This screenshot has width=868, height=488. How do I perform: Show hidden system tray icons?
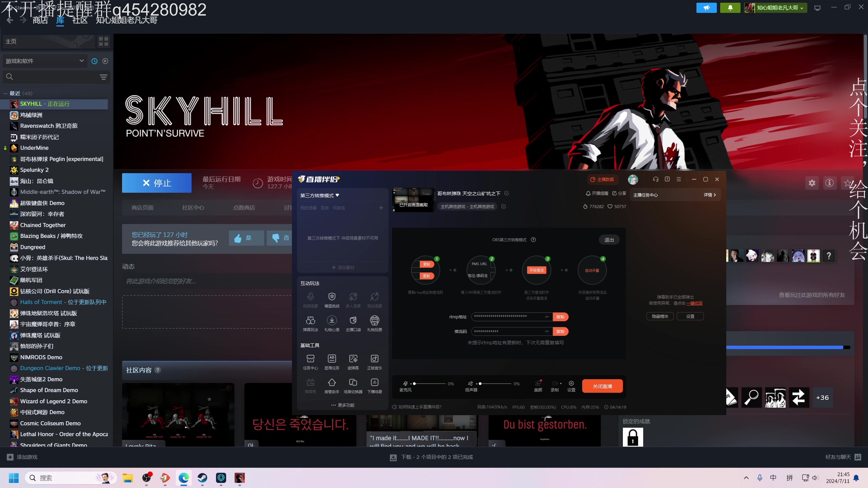click(746, 478)
